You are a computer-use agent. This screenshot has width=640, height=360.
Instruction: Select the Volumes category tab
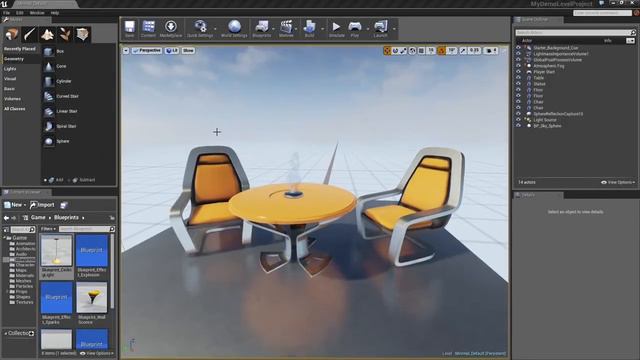(12, 99)
